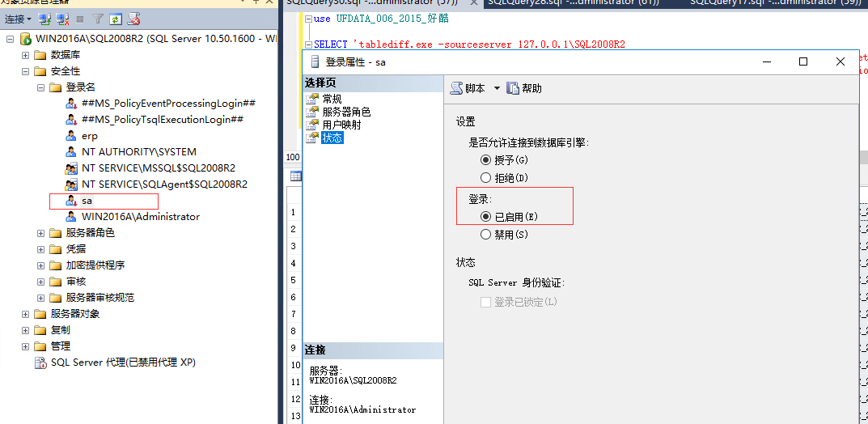Click the 'use UFDATA_006_2015' query line
The image size is (868, 424).
tap(381, 19)
